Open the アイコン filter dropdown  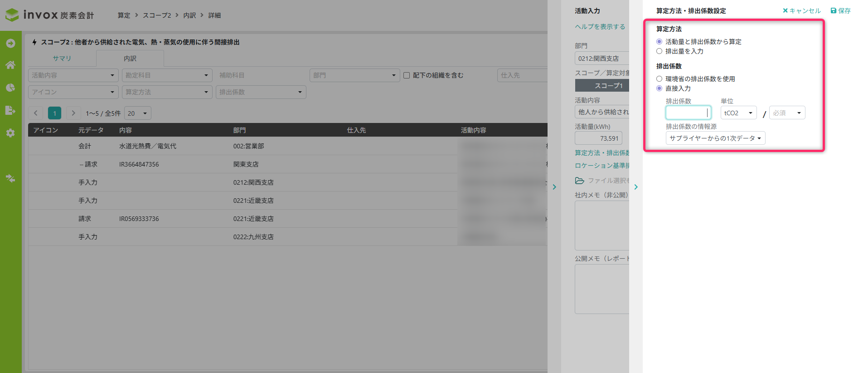(73, 92)
